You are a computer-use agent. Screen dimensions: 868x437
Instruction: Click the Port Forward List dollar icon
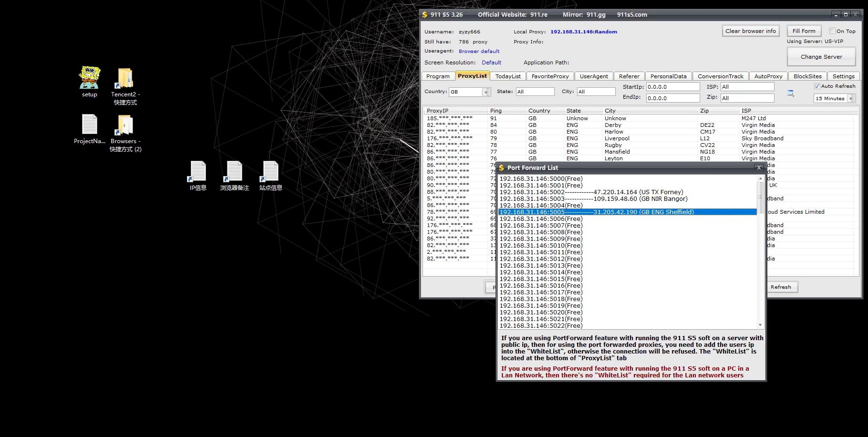tap(502, 168)
